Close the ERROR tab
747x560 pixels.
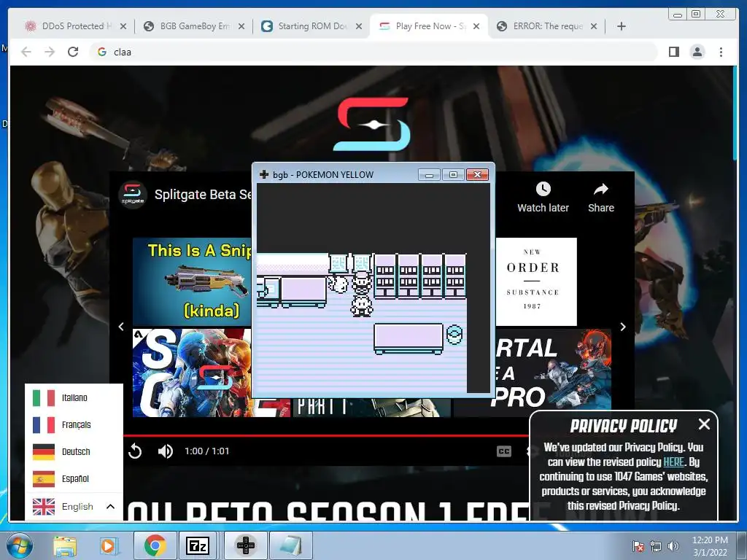pyautogui.click(x=594, y=26)
